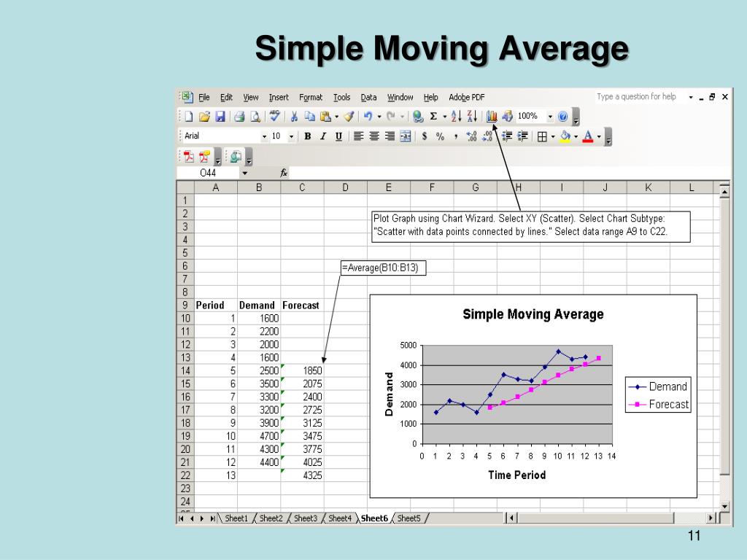Click the vertical scrollbar down arrow
The image size is (747, 560).
point(724,507)
